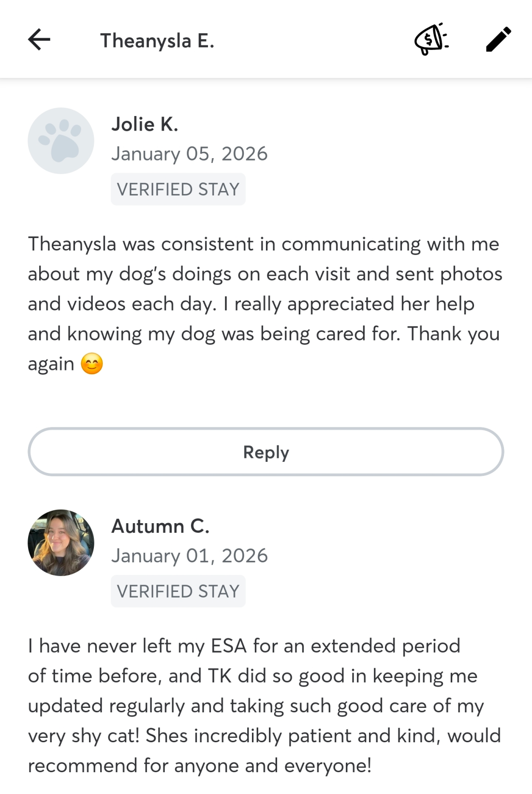Screen dimensions: 532x794
Task: Tap the smiling emoji in Jolie's review
Action: 92,364
